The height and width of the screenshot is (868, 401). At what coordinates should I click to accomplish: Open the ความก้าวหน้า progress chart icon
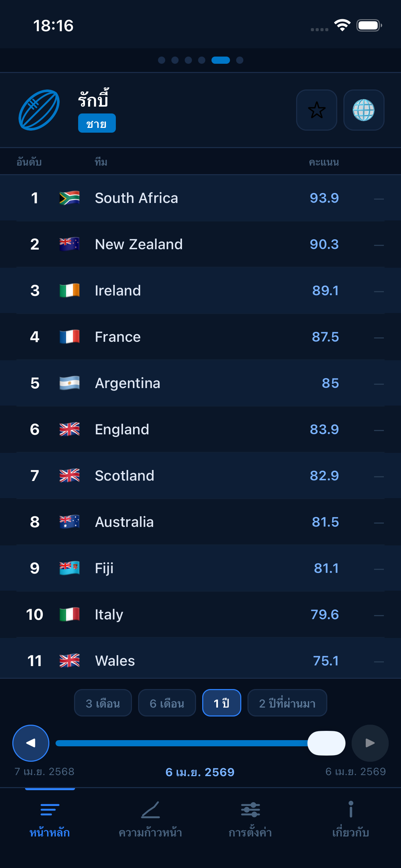pos(150,819)
